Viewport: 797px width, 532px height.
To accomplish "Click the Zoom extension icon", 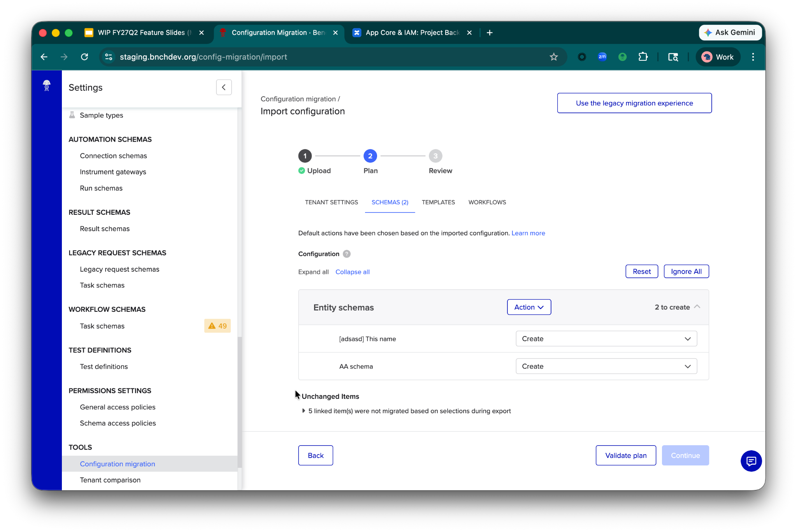I will pos(602,57).
